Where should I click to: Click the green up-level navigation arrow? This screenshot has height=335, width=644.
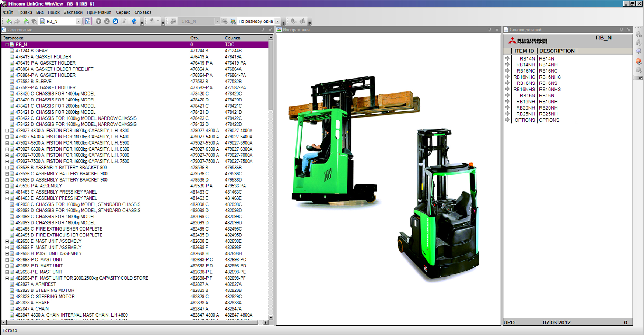[x=26, y=21]
